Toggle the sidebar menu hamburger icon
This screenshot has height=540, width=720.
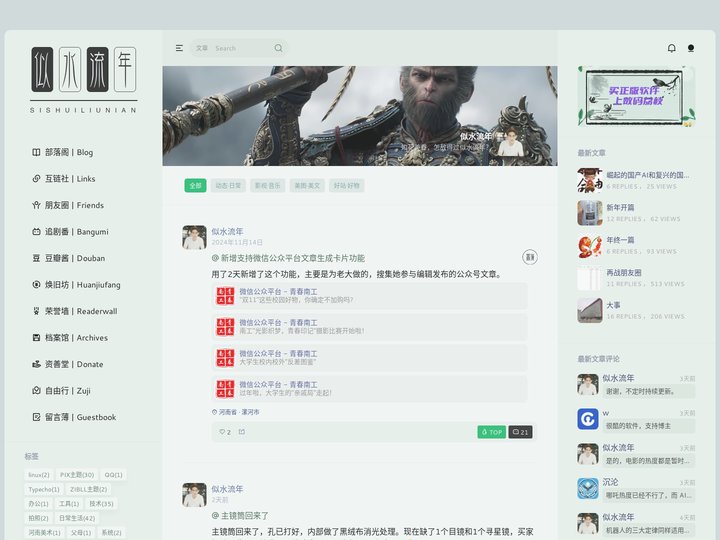pyautogui.click(x=179, y=48)
